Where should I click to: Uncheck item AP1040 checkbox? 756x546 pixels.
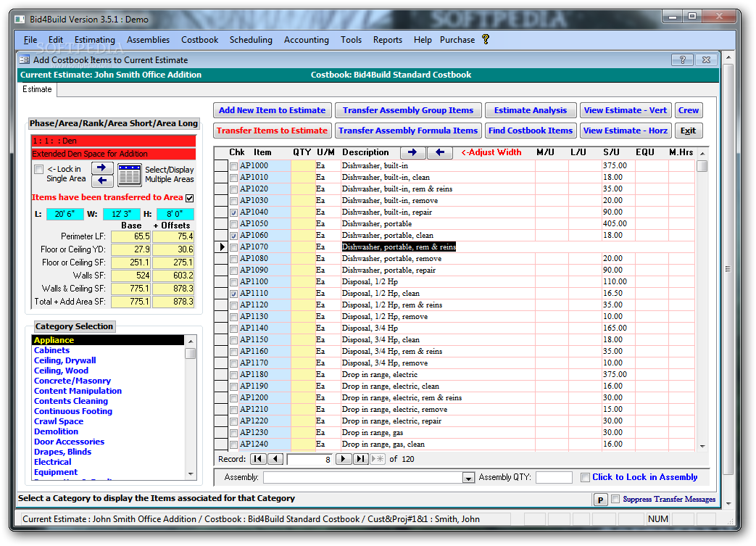click(x=234, y=212)
